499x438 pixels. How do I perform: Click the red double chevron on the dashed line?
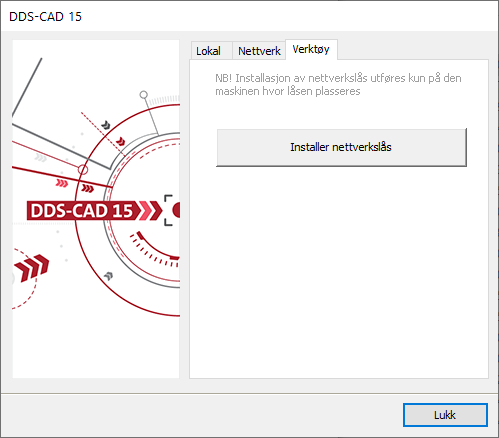[121, 142]
